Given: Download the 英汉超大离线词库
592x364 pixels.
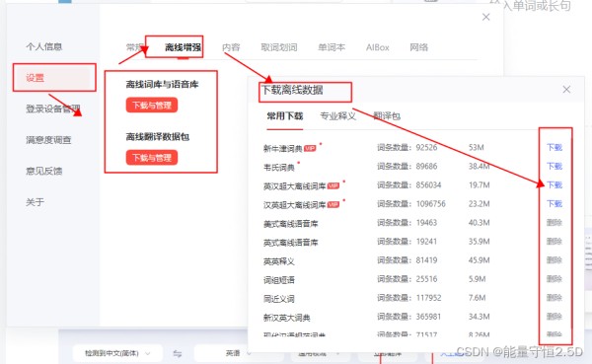Looking at the screenshot, I should pyautogui.click(x=555, y=185).
